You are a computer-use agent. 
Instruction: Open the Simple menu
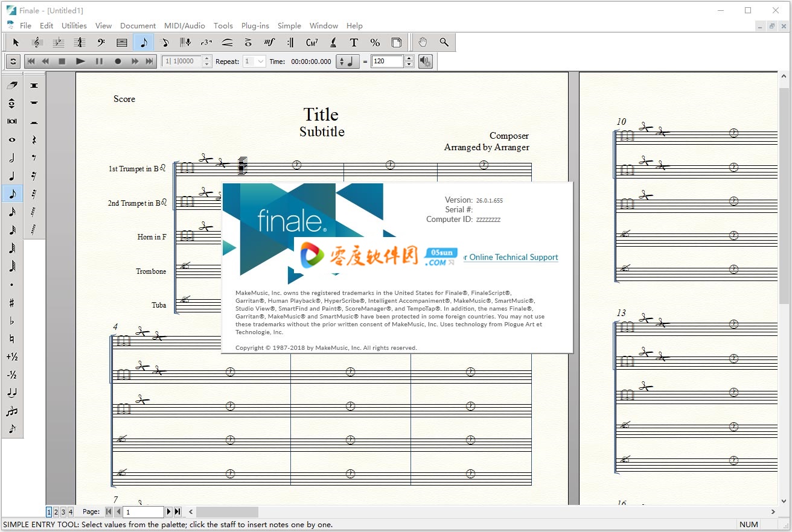289,25
